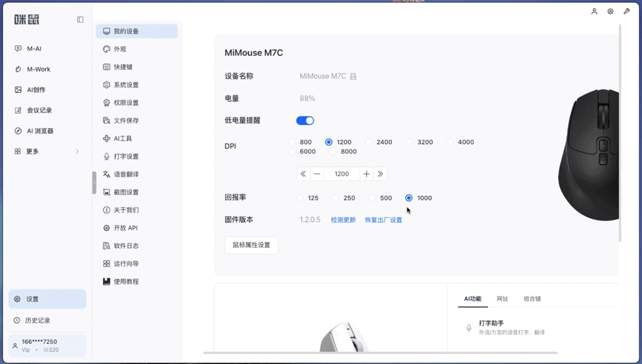Image resolution: width=642 pixels, height=364 pixels.
Task: Increase DPI with plus button
Action: pos(367,174)
